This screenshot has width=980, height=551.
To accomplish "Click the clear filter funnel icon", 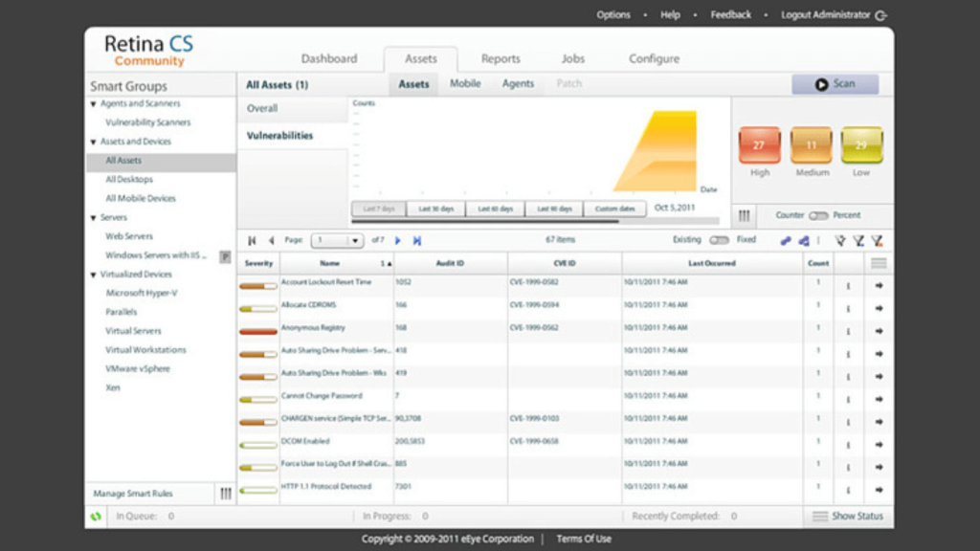I will [x=877, y=240].
